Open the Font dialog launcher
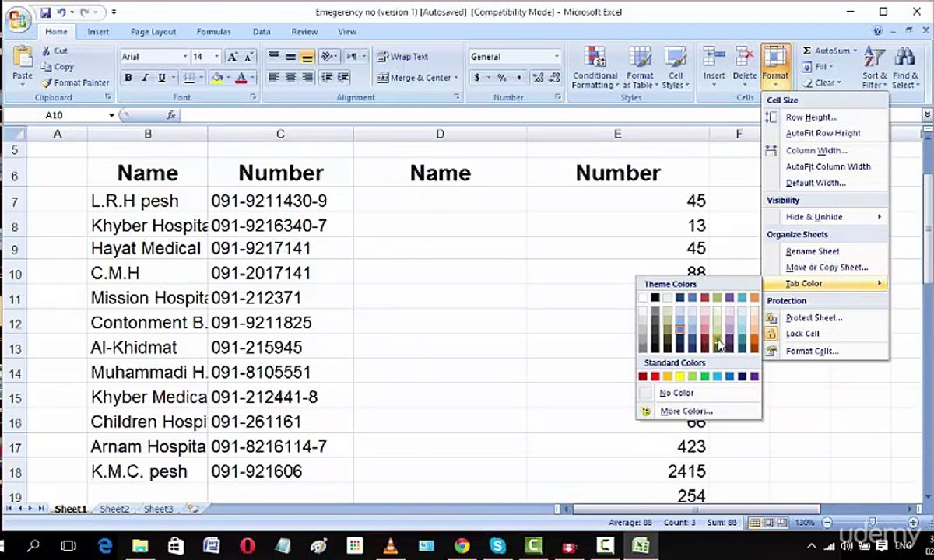This screenshot has width=934, height=560. point(253,97)
